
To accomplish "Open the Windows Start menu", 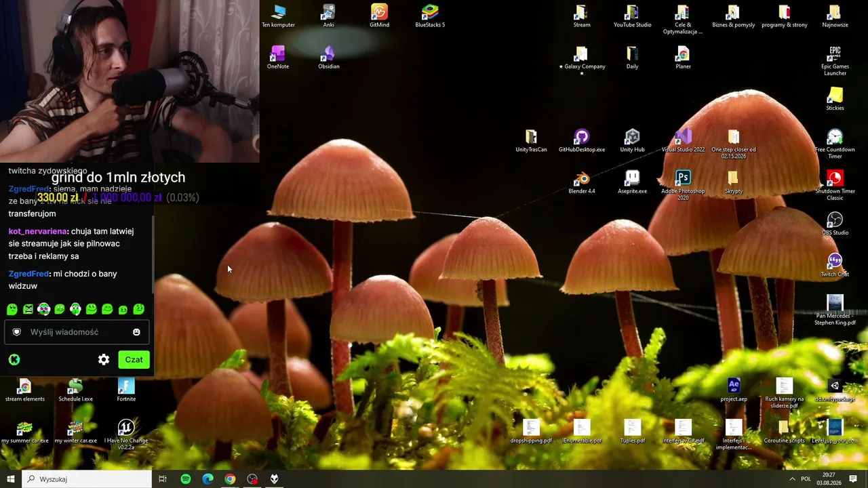I will tap(10, 479).
